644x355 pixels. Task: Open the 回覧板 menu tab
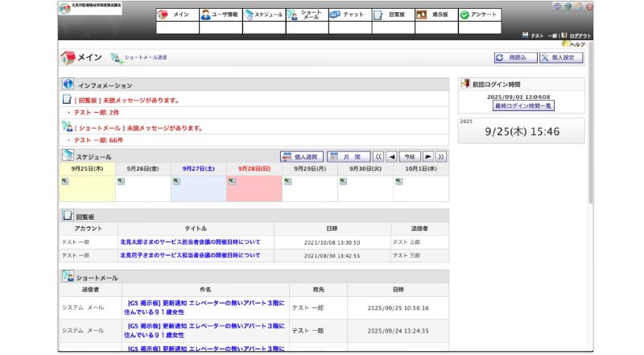pyautogui.click(x=394, y=14)
